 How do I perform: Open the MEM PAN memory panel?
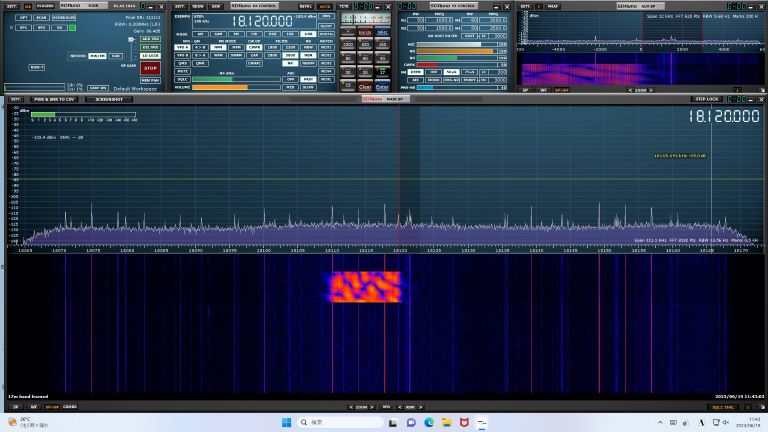150,80
